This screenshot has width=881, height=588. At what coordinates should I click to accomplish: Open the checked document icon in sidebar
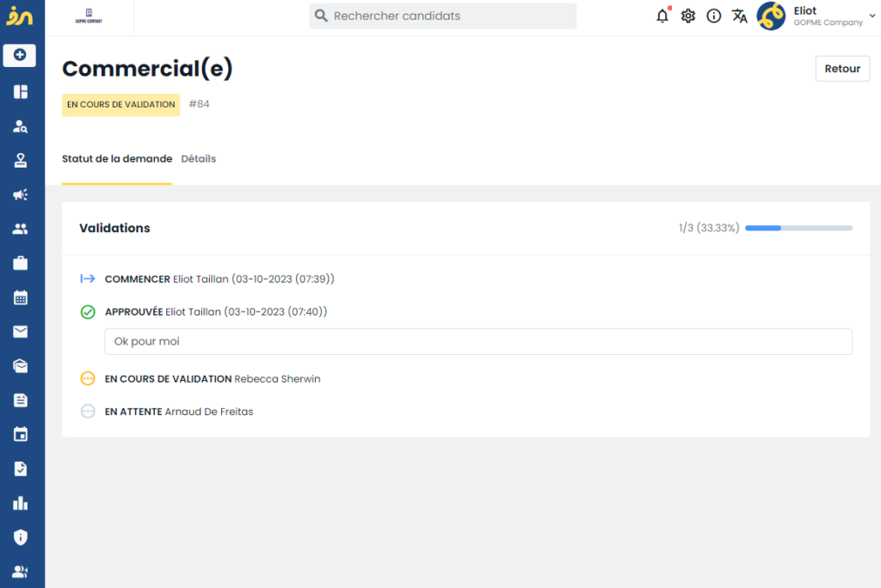tap(21, 469)
